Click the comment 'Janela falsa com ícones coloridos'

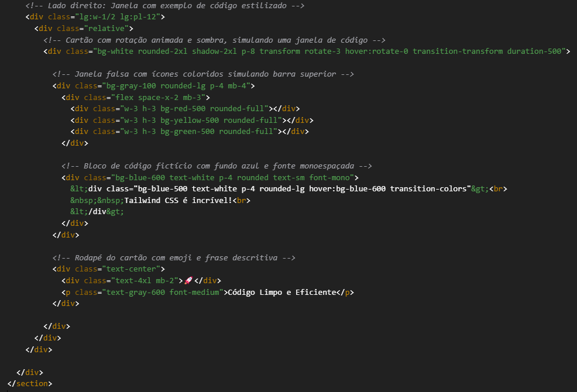203,74
